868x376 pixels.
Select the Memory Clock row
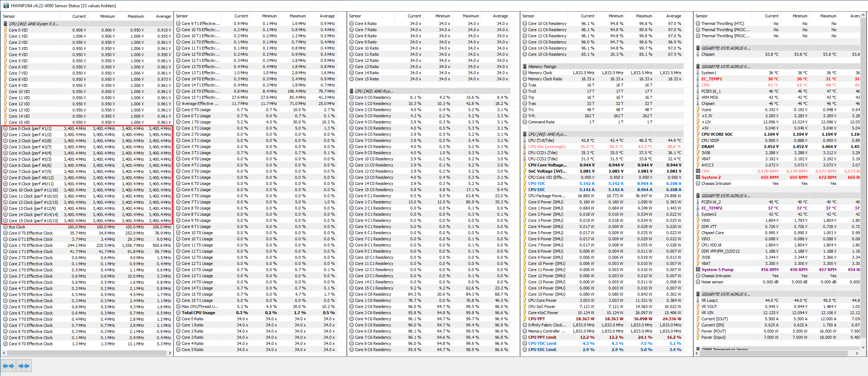coord(603,73)
